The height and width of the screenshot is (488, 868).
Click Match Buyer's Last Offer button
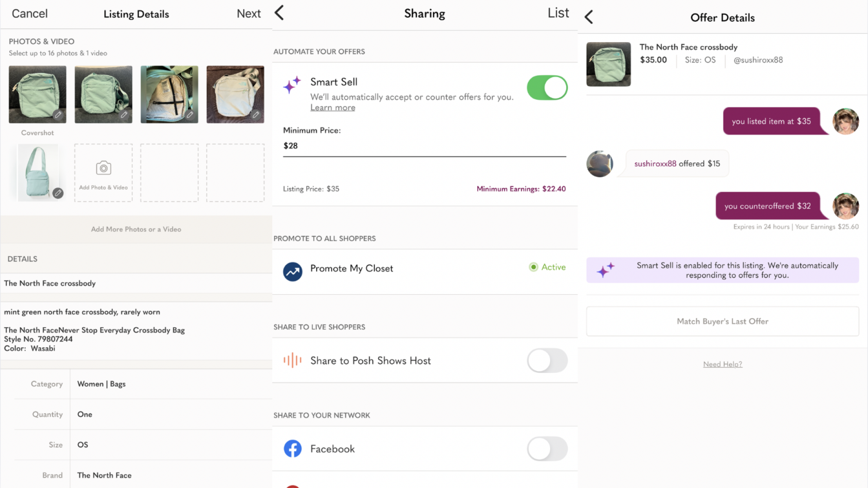[x=722, y=322]
